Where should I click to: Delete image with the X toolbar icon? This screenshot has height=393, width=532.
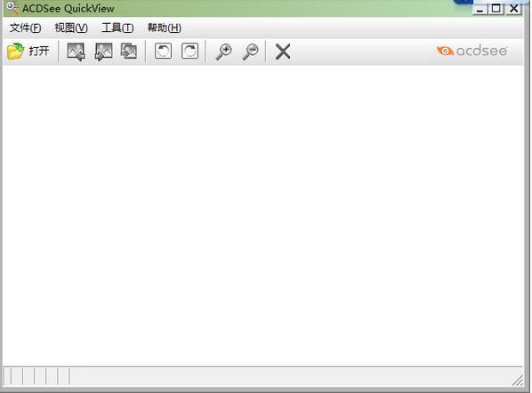(x=283, y=52)
